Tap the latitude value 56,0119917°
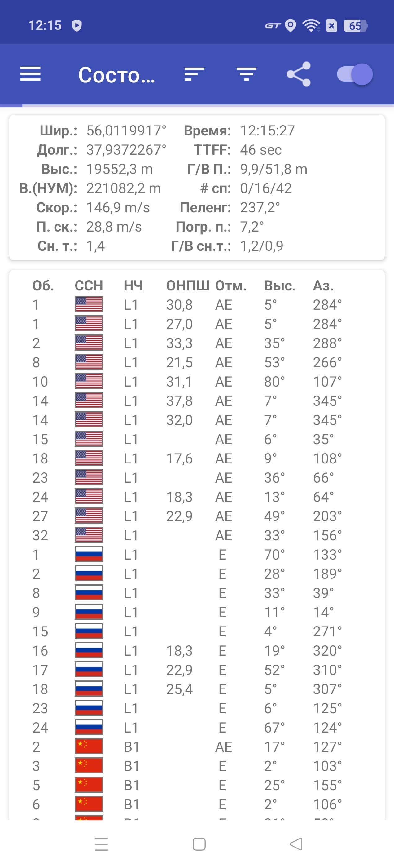 tap(126, 131)
